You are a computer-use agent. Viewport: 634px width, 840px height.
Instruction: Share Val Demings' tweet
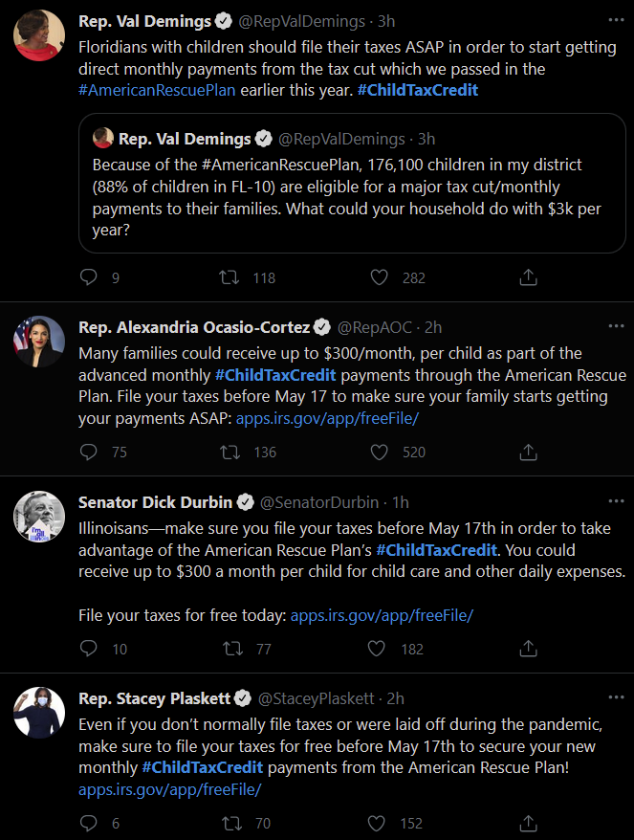[x=528, y=276]
